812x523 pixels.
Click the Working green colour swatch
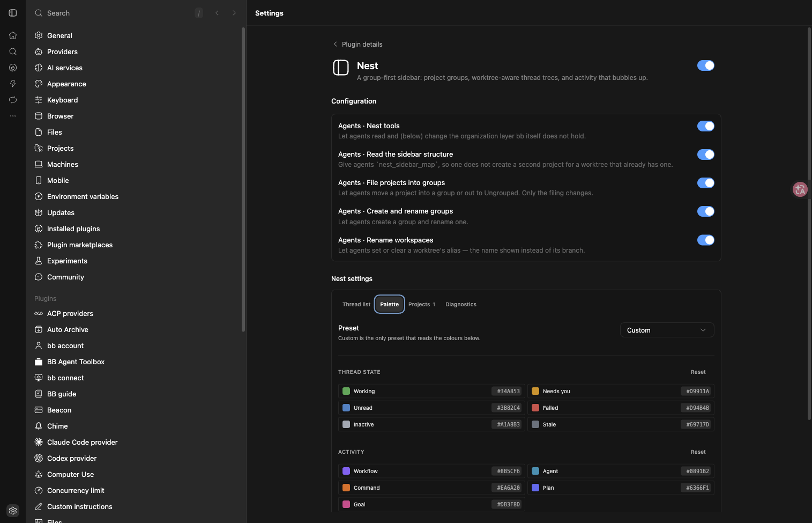[x=346, y=391]
